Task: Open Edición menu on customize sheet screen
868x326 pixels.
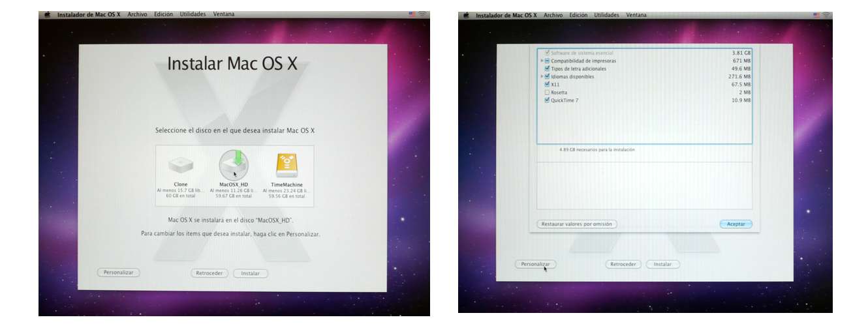Action: 578,15
